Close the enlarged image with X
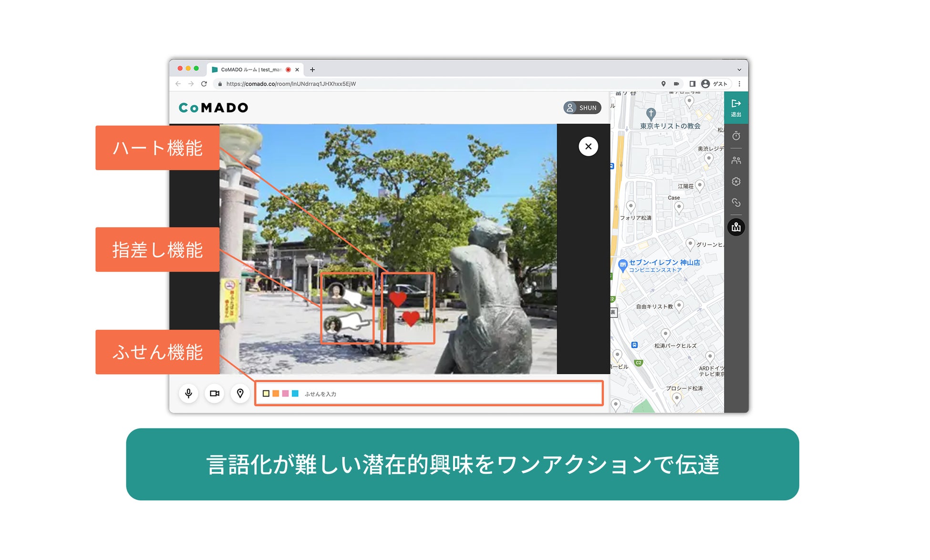Image resolution: width=930 pixels, height=560 pixels. [x=588, y=146]
